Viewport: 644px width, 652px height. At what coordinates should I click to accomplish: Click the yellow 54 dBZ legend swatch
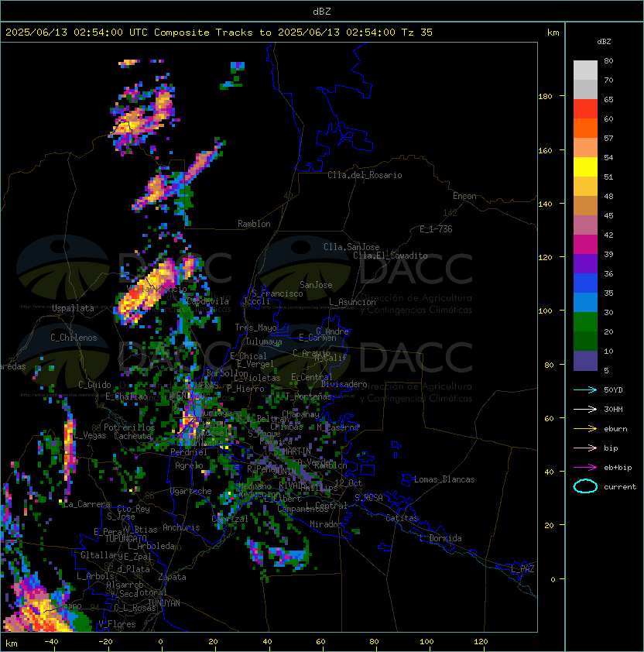[585, 166]
